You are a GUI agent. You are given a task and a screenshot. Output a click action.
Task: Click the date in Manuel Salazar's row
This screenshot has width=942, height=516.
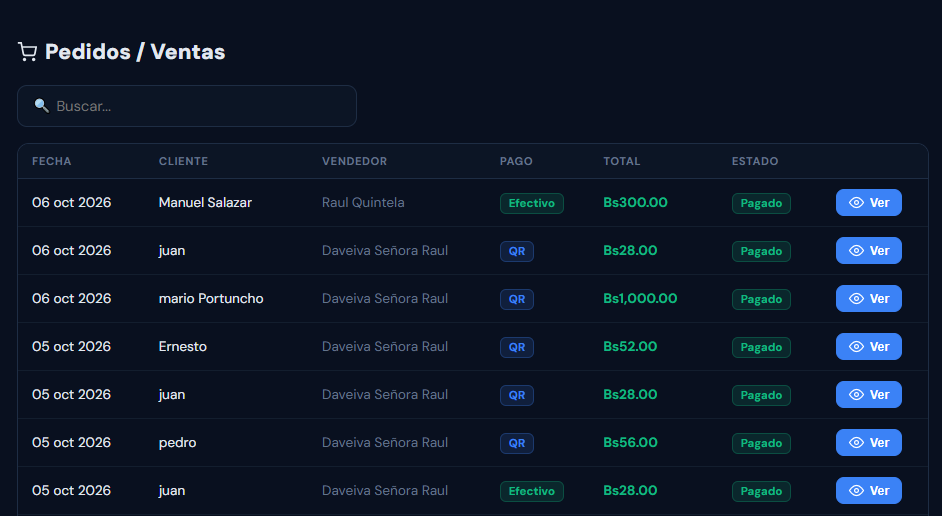[71, 202]
